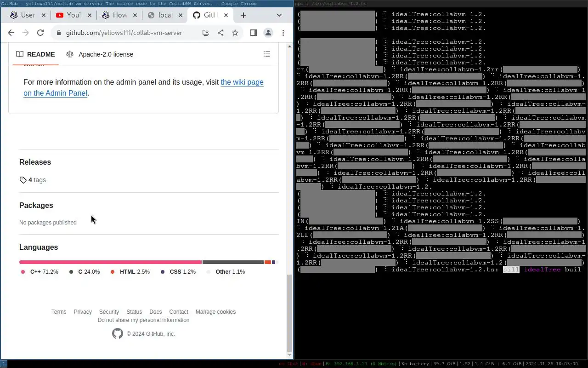Bookmark this page with the star icon
The image size is (588, 368).
pos(235,33)
